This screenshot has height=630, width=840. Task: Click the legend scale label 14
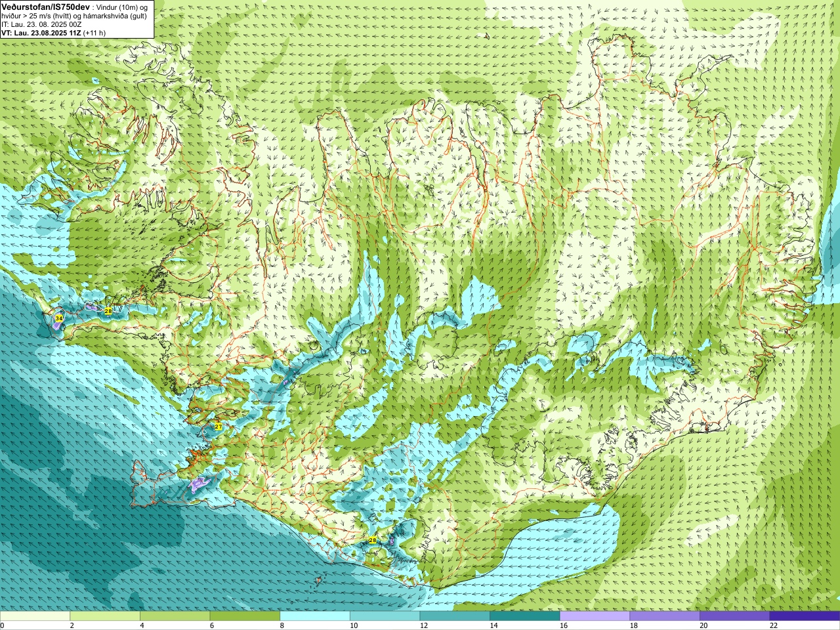point(493,625)
